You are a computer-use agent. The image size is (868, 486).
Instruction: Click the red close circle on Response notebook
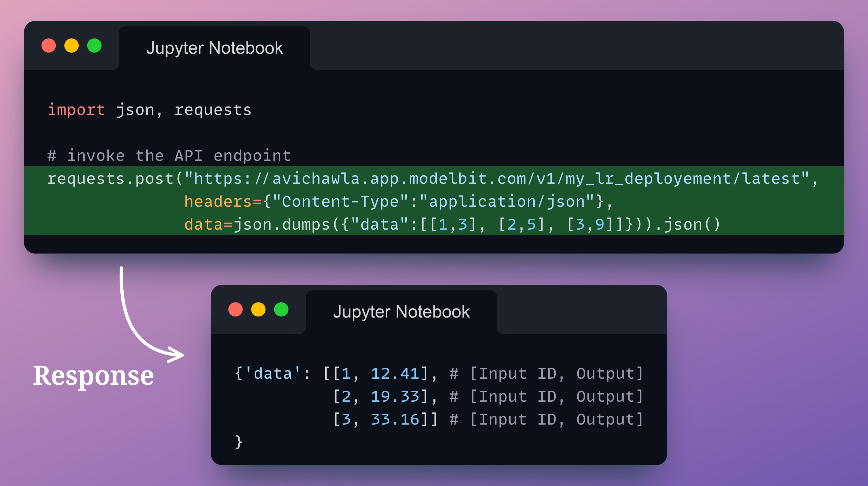236,309
